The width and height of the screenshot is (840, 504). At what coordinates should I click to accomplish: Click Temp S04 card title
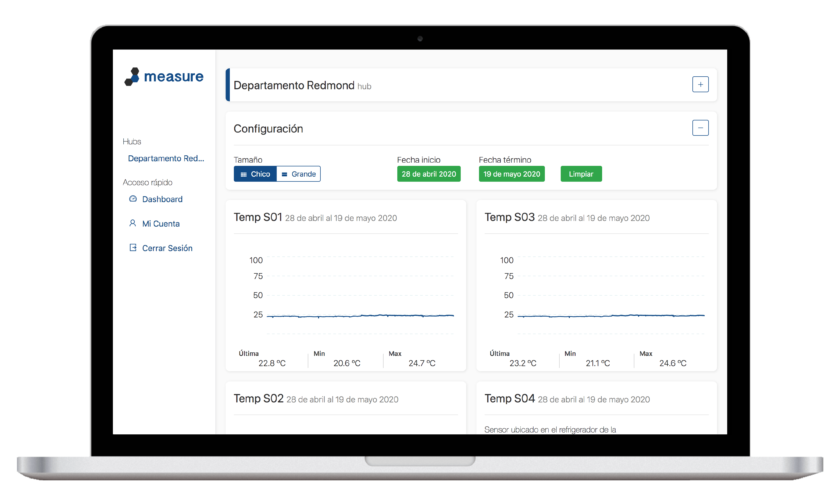coord(510,398)
